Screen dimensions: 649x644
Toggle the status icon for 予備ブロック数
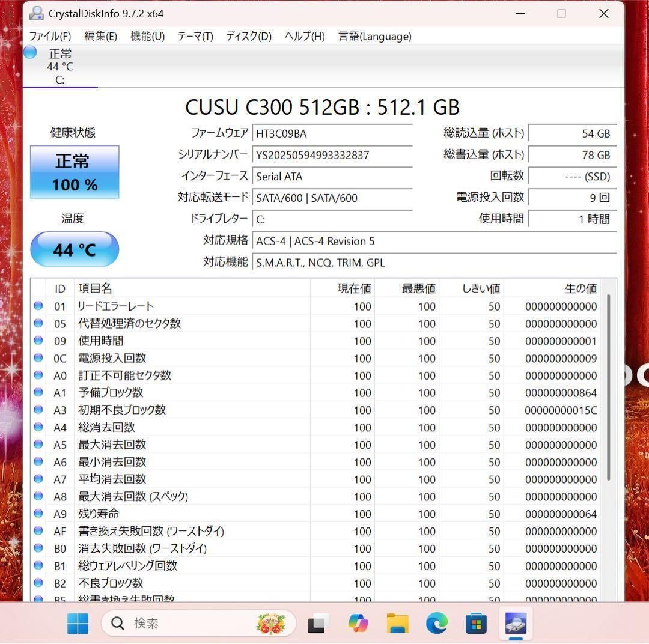(x=38, y=392)
